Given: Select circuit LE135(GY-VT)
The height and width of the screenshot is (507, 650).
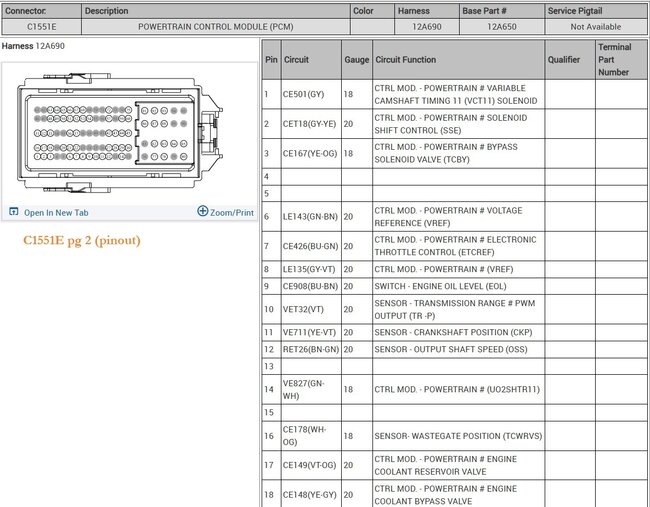Looking at the screenshot, I should tap(309, 269).
